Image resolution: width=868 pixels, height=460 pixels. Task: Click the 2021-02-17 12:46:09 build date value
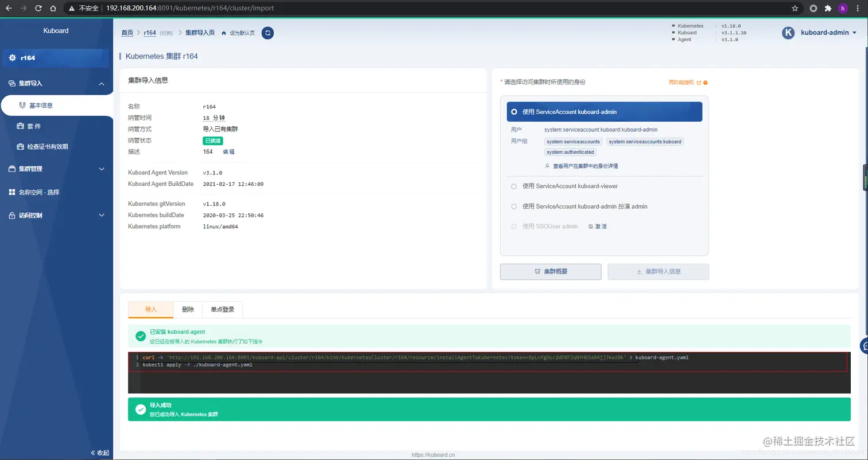[233, 184]
